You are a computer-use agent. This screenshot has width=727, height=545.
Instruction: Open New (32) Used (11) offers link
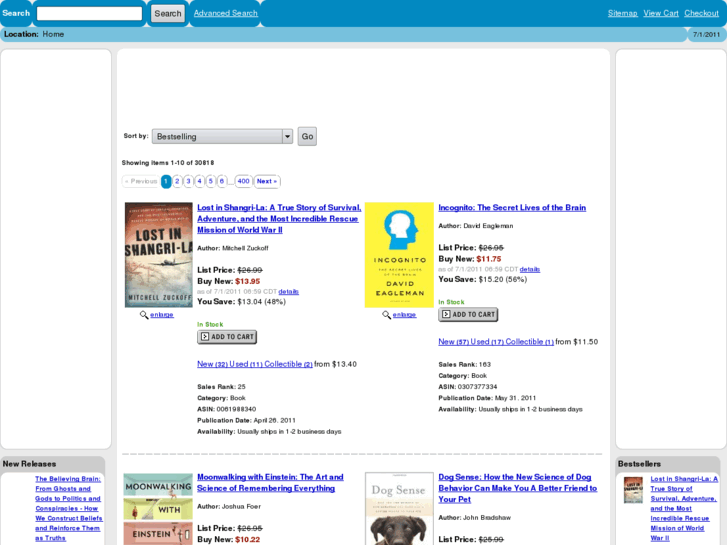click(x=255, y=365)
